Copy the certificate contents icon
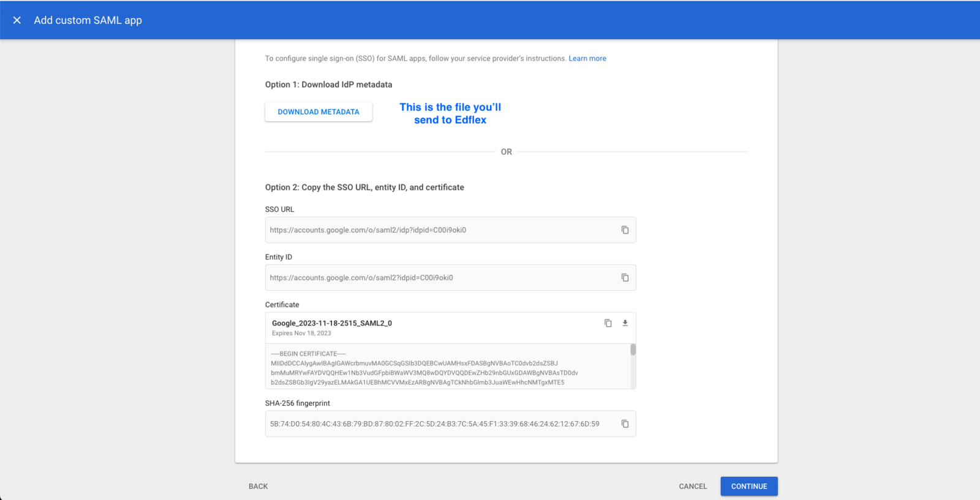Image resolution: width=980 pixels, height=500 pixels. click(608, 323)
